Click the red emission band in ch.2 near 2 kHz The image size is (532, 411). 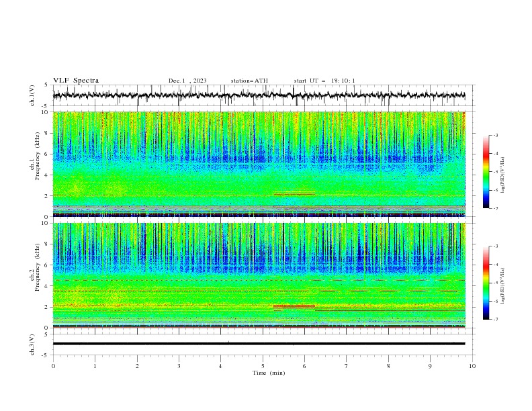pyautogui.click(x=294, y=306)
